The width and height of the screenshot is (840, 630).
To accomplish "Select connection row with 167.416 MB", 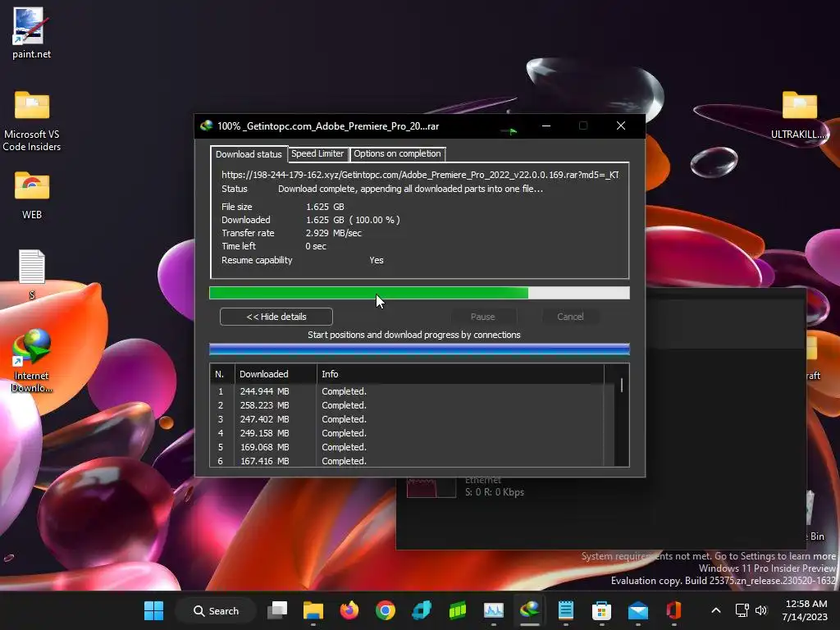I will [x=407, y=461].
